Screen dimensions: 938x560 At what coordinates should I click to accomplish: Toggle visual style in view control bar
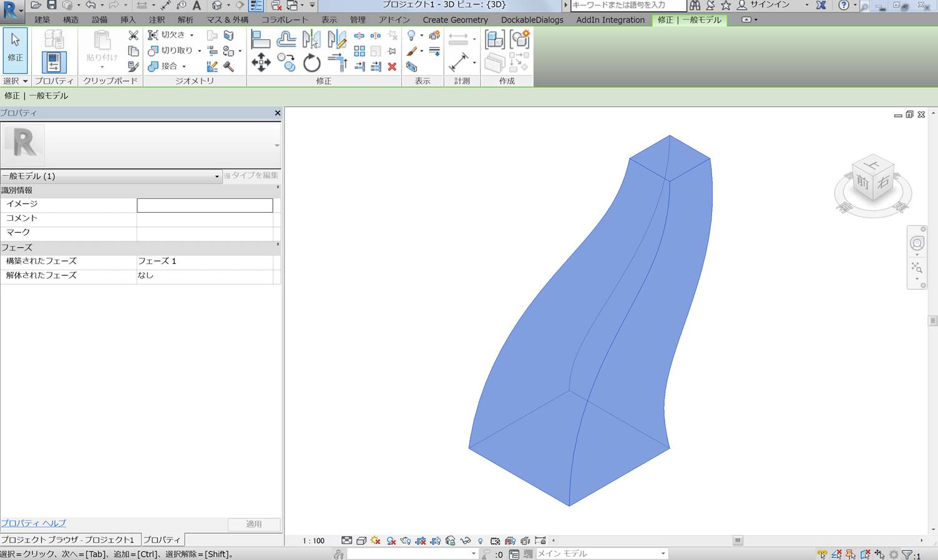pyautogui.click(x=361, y=541)
